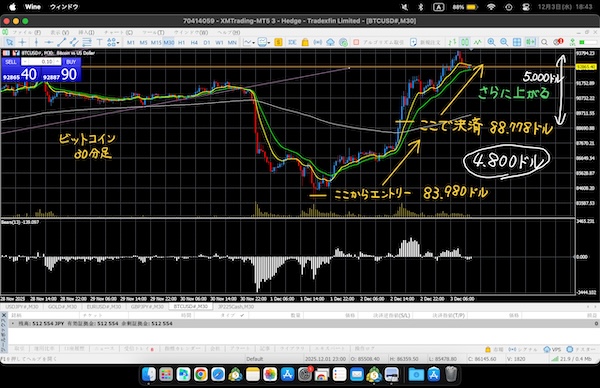Switch chart to MN timeframe
This screenshot has width=600, height=388.
pyautogui.click(x=232, y=42)
